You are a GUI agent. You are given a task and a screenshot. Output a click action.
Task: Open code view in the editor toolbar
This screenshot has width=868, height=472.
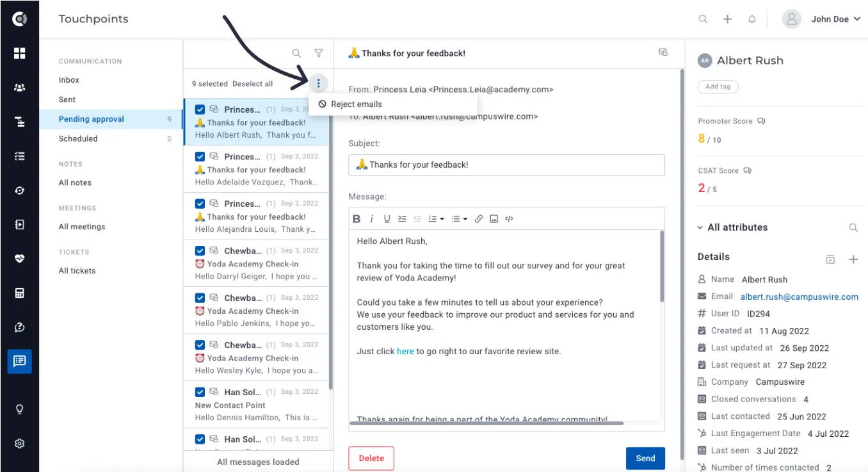[509, 219]
